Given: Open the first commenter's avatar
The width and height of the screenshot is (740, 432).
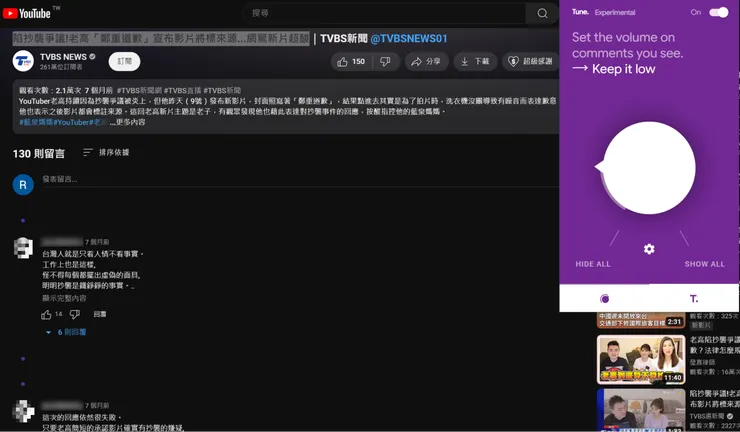Looking at the screenshot, I should point(23,248).
